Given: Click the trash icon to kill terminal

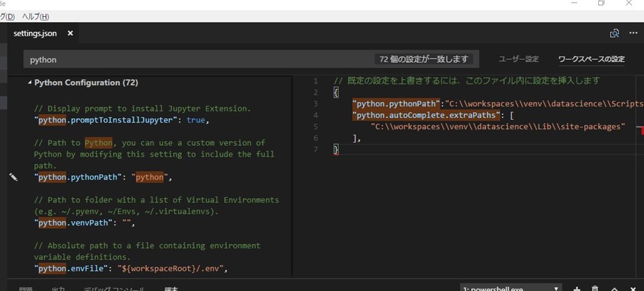Looking at the screenshot, I should tap(595, 288).
